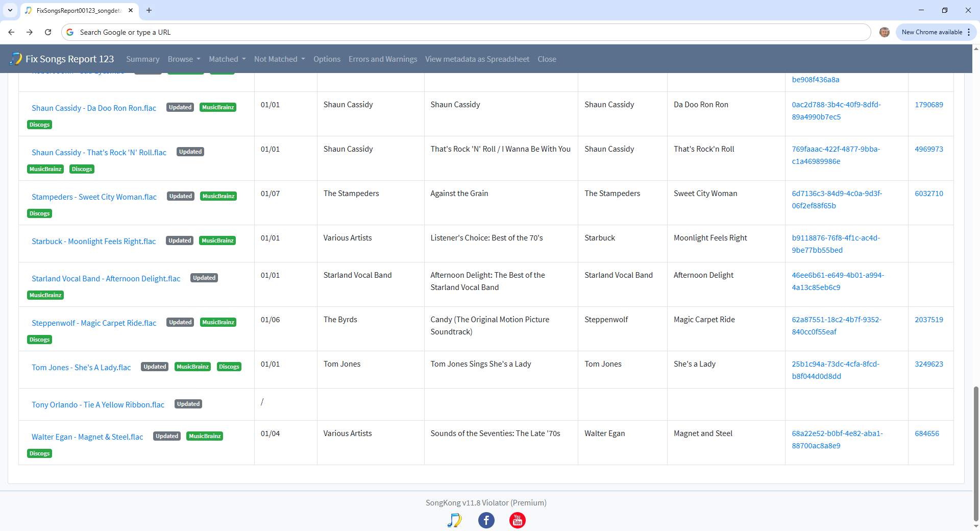Viewport: 980px width, 531px height.
Task: Open the Summary menu item
Action: coord(143,59)
